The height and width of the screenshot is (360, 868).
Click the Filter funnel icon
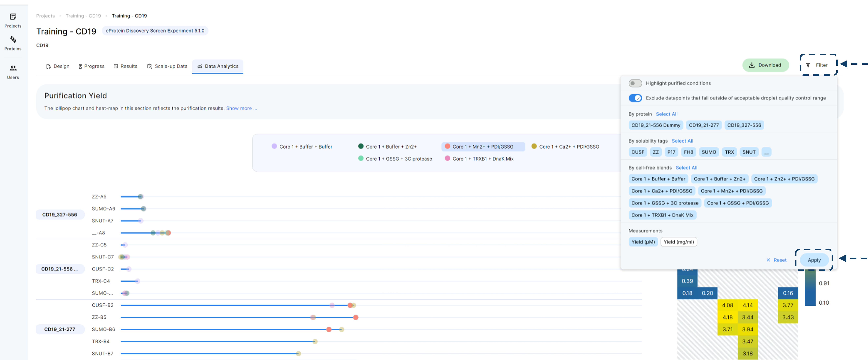click(x=808, y=65)
